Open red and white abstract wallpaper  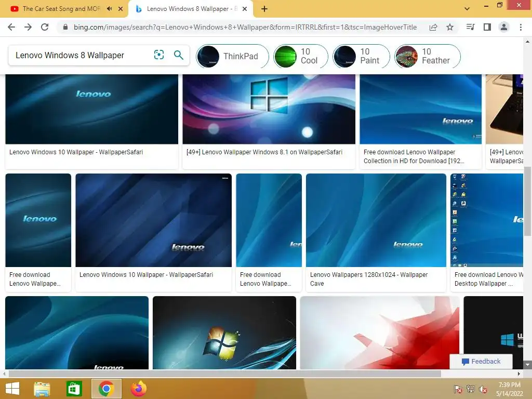pos(380,332)
